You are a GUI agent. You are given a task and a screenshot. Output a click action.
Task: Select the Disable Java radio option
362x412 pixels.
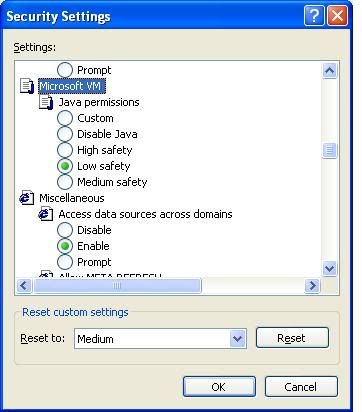[x=65, y=134]
